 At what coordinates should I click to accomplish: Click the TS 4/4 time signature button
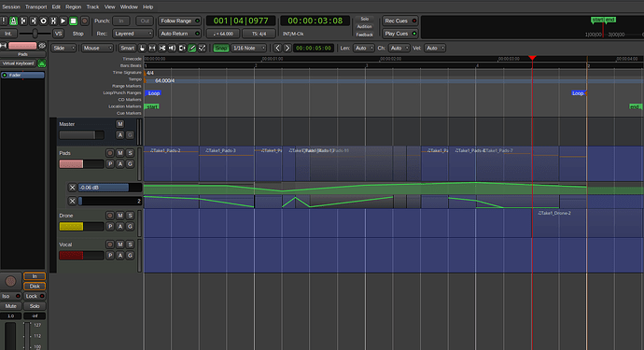coord(259,34)
